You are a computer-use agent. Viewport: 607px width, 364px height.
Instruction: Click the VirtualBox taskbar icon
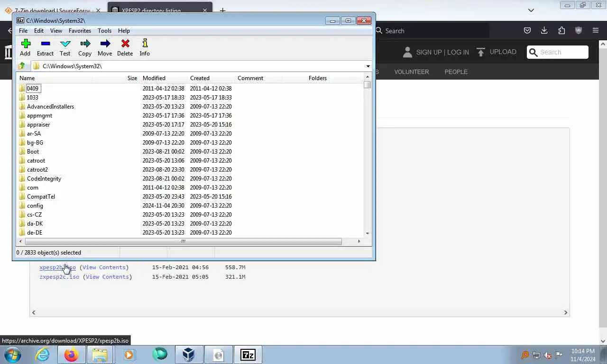tap(189, 355)
